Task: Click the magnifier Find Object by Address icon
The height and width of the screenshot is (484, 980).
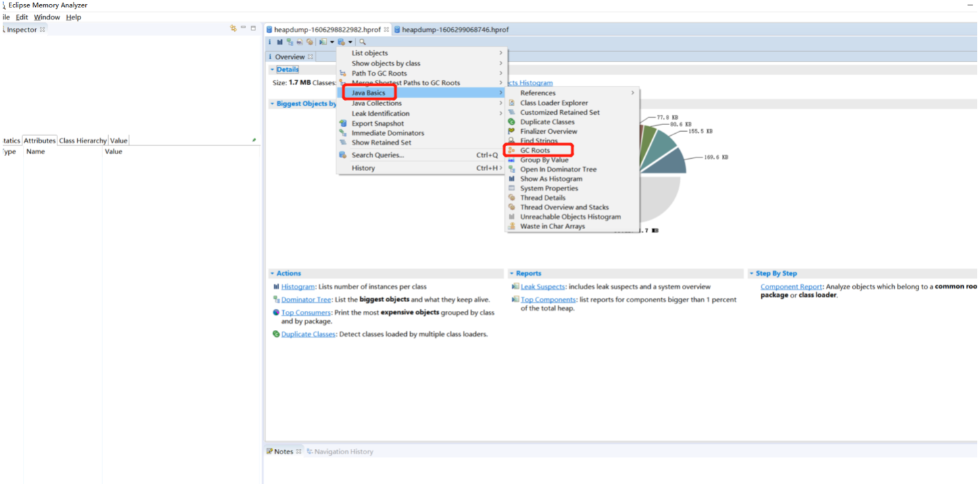Action: click(362, 42)
